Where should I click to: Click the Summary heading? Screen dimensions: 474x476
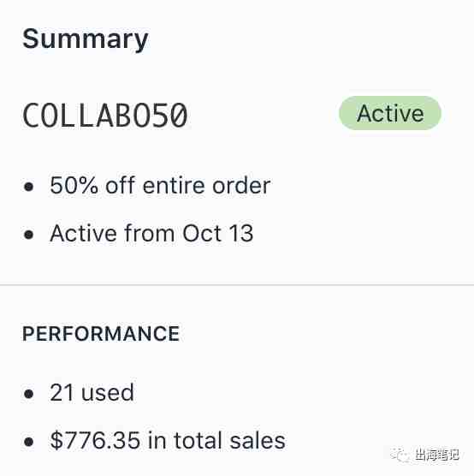point(86,39)
